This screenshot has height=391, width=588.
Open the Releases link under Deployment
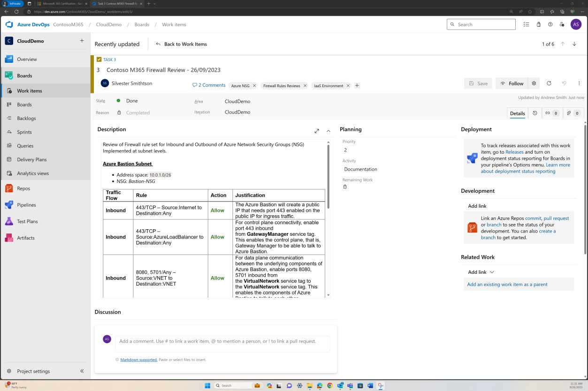click(514, 152)
